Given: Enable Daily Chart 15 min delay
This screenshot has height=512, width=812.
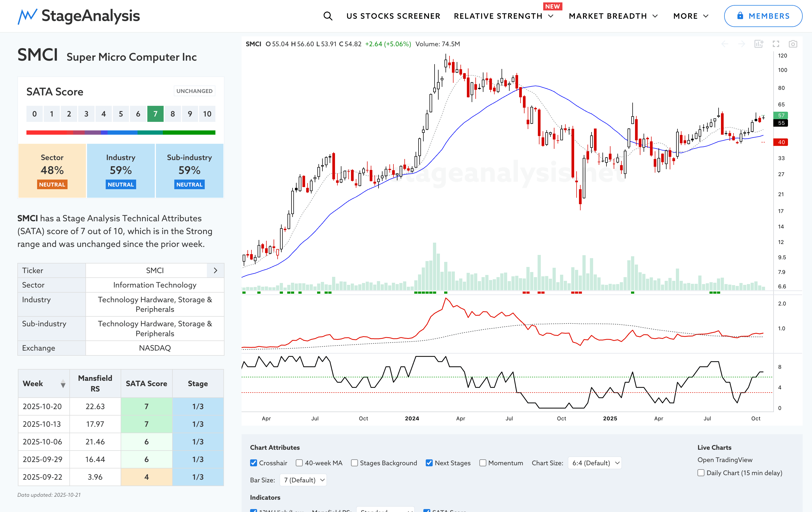Looking at the screenshot, I should click(x=701, y=473).
